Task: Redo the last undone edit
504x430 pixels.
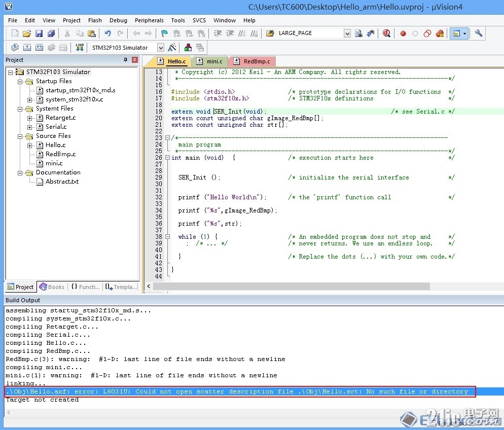Action: [120, 33]
